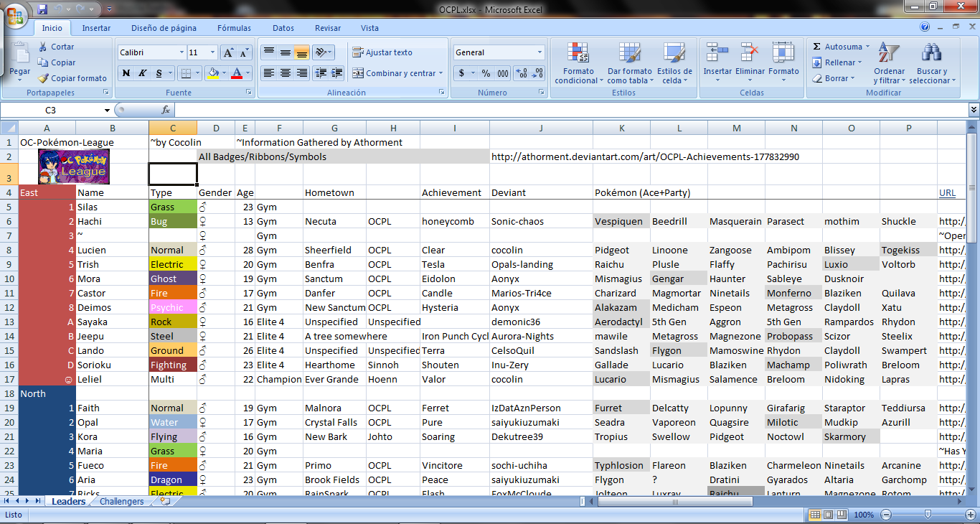Apply the yellow fill color
The height and width of the screenshot is (524, 980).
(212, 73)
